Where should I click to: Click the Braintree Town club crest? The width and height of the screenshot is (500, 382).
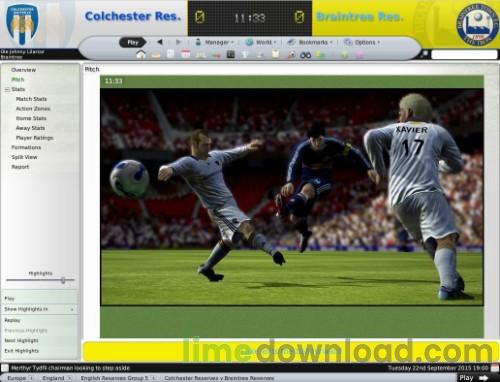tap(477, 25)
